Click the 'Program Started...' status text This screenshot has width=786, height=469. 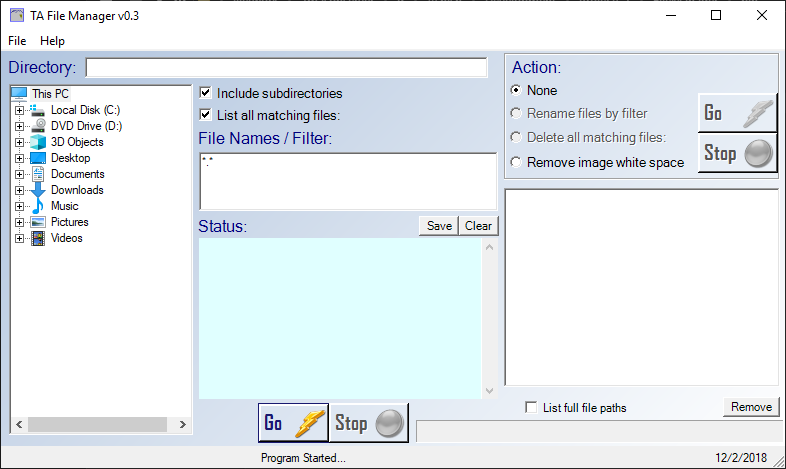303,458
